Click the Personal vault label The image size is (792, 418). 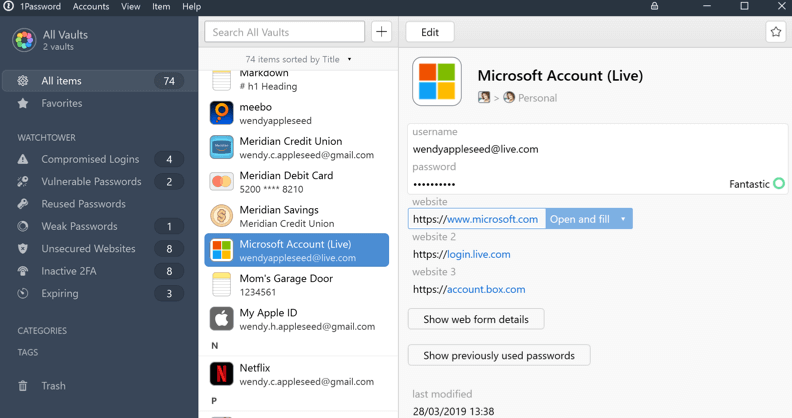click(x=537, y=98)
